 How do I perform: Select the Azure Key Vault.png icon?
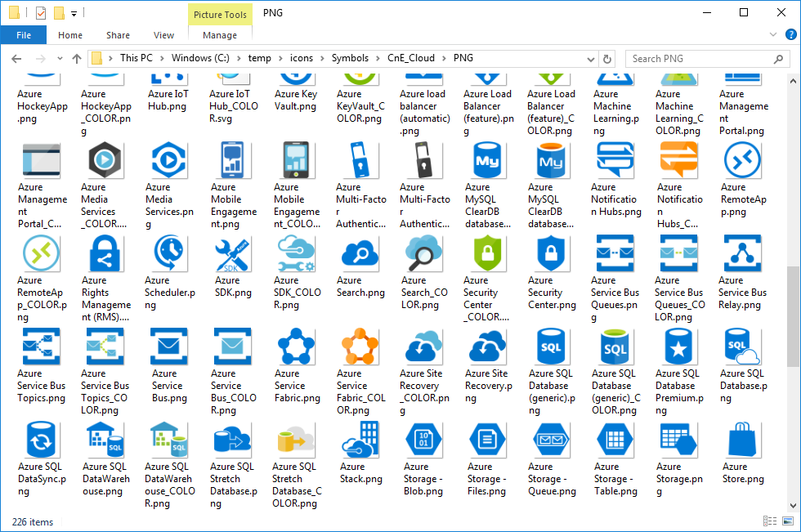point(296,94)
